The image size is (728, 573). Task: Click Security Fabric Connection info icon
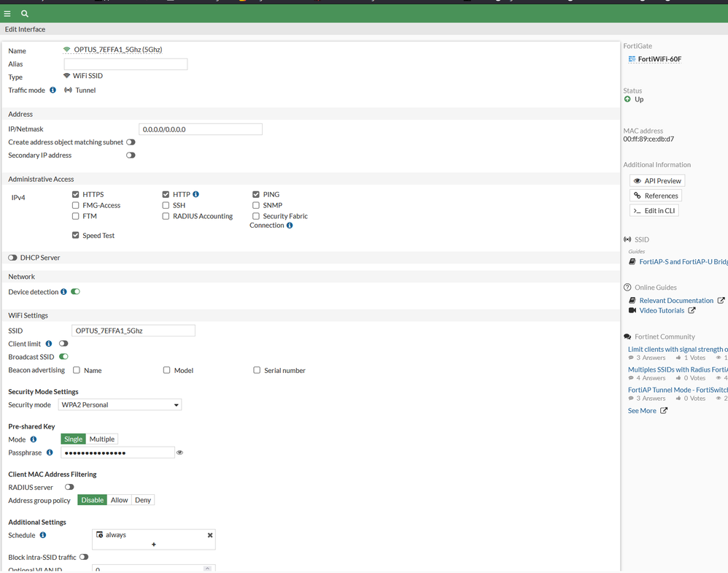(290, 226)
